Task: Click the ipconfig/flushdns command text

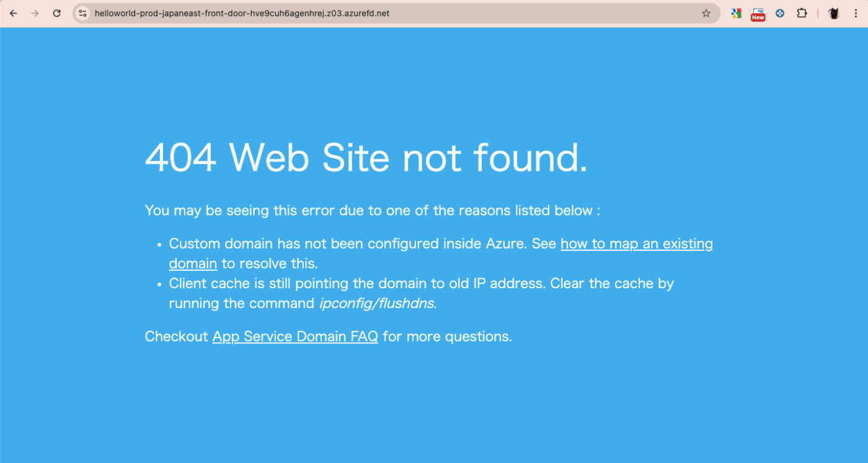Action: [378, 303]
